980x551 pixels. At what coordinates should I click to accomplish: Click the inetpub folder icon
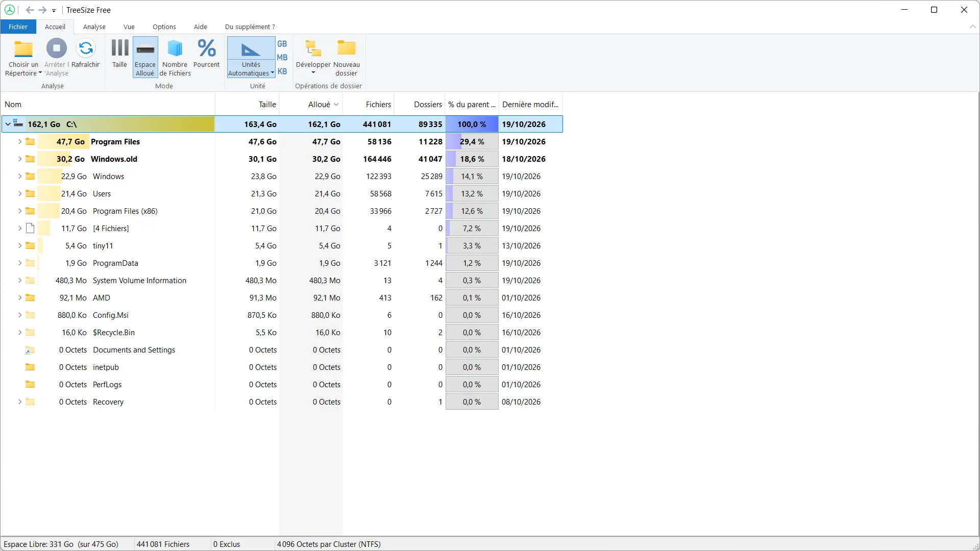coord(30,367)
